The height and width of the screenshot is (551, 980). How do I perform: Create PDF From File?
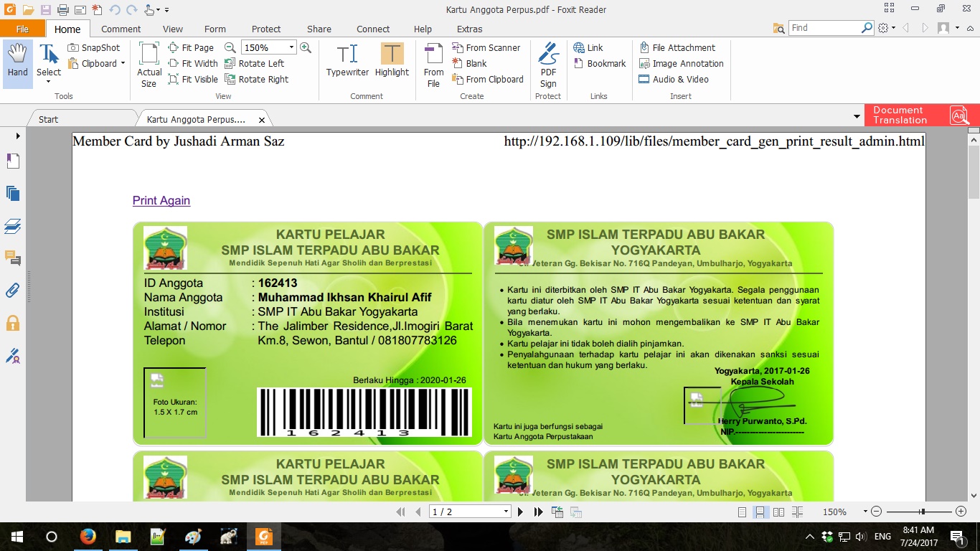point(433,65)
